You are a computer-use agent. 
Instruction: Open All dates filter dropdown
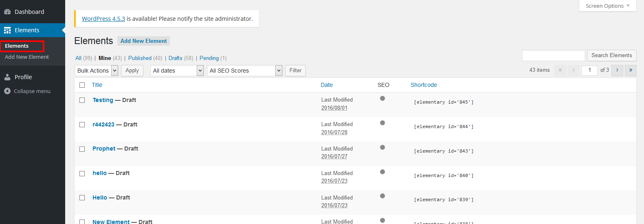point(177,71)
